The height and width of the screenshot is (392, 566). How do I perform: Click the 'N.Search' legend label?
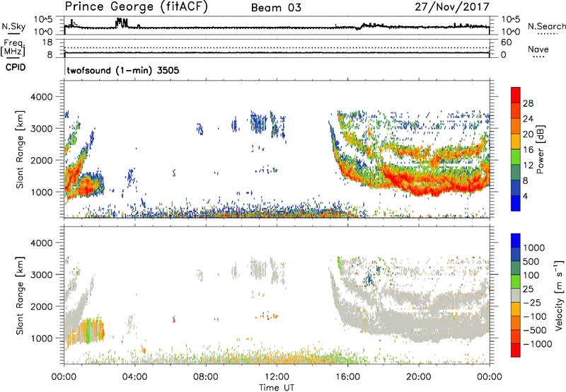tap(546, 26)
